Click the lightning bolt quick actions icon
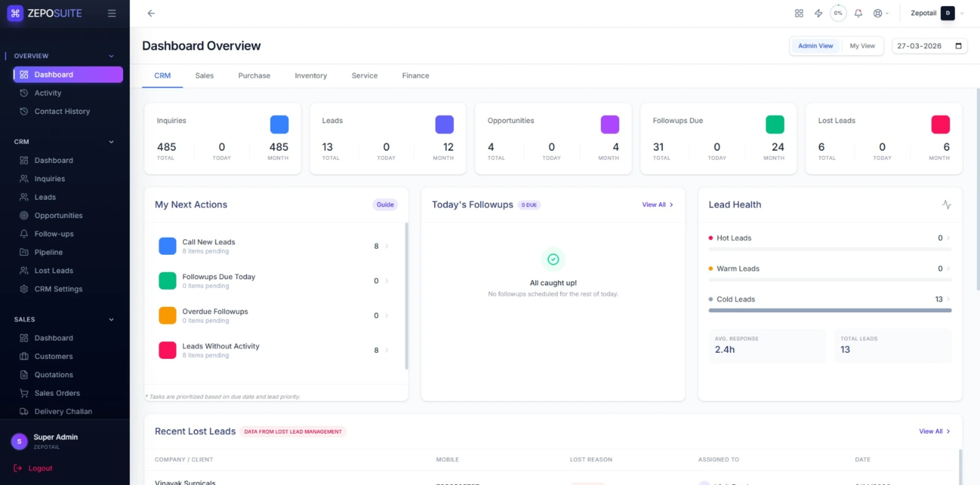 pos(818,13)
